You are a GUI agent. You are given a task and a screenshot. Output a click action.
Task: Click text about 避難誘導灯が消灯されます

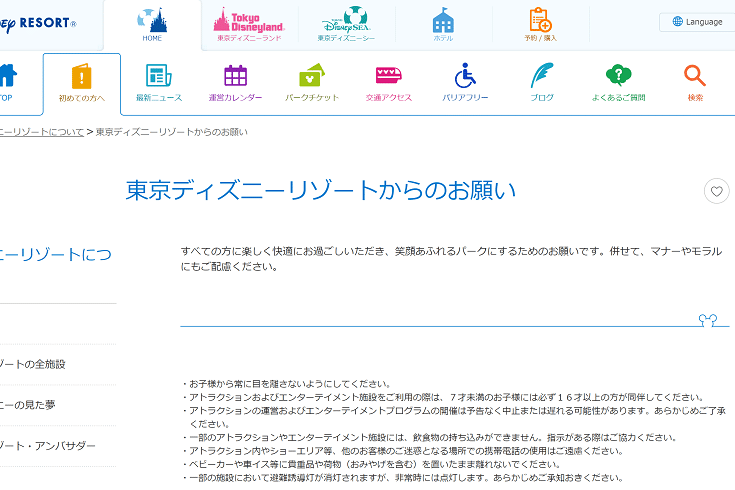click(x=403, y=478)
